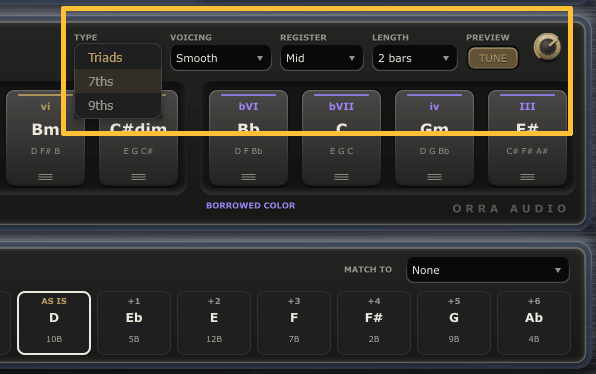Viewport: 596px width, 374px height.
Task: Open the Length 2 bars dropdown
Action: click(414, 58)
